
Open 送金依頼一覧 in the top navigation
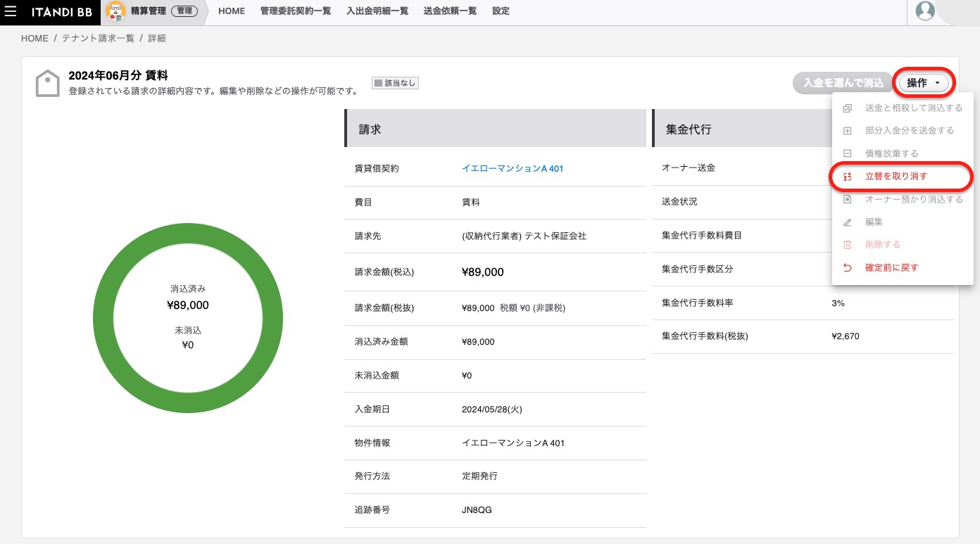pyautogui.click(x=450, y=11)
